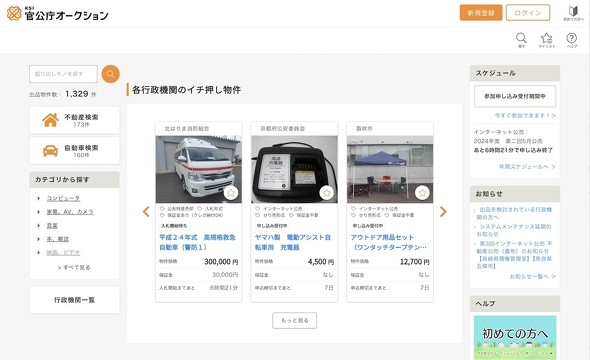Open the コンピュータ category link
590x360 pixels.
click(x=63, y=198)
